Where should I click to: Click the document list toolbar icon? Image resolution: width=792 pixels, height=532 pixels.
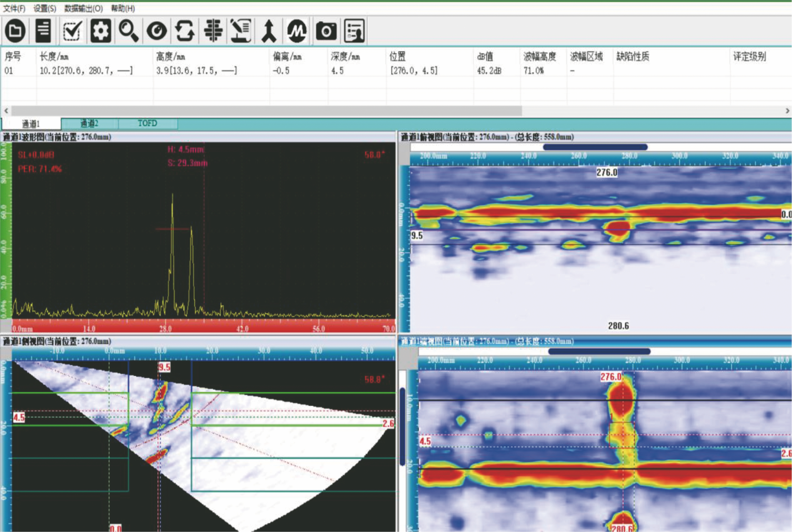[43, 31]
